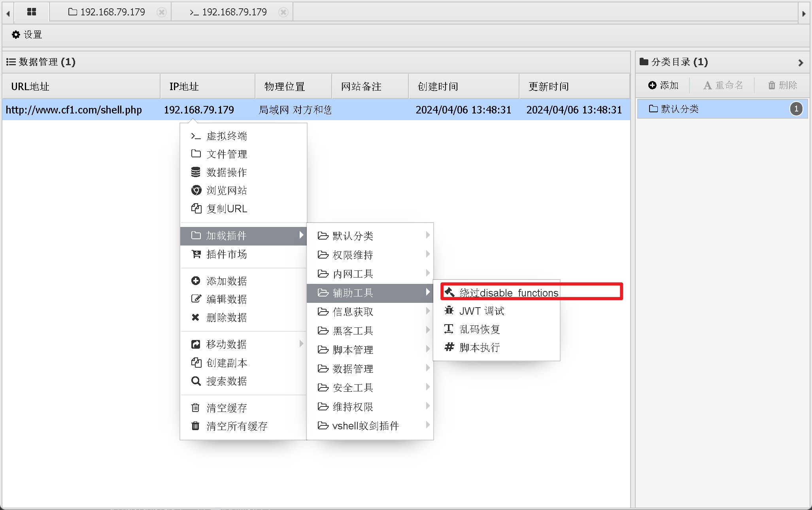Choose 绕过disable_functions plugin
Image resolution: width=812 pixels, height=510 pixels.
(x=508, y=293)
